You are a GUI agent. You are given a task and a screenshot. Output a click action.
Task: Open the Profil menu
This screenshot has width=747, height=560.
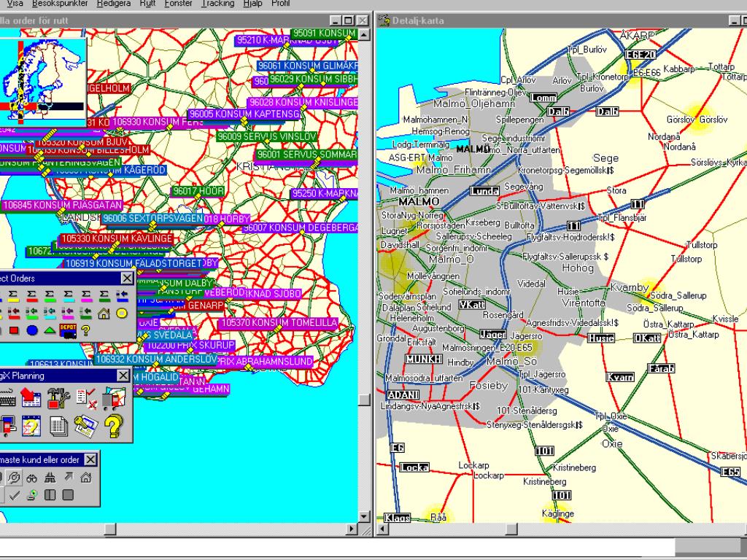coord(281,4)
